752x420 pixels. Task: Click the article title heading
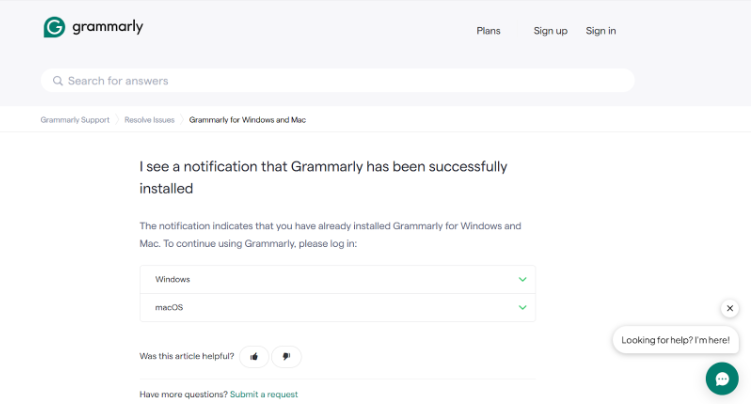coord(323,177)
